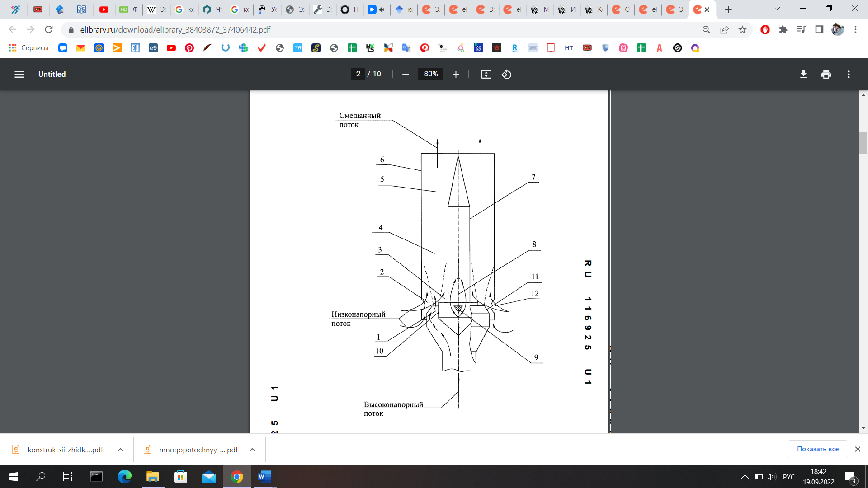
Task: Share this page
Action: point(724,29)
